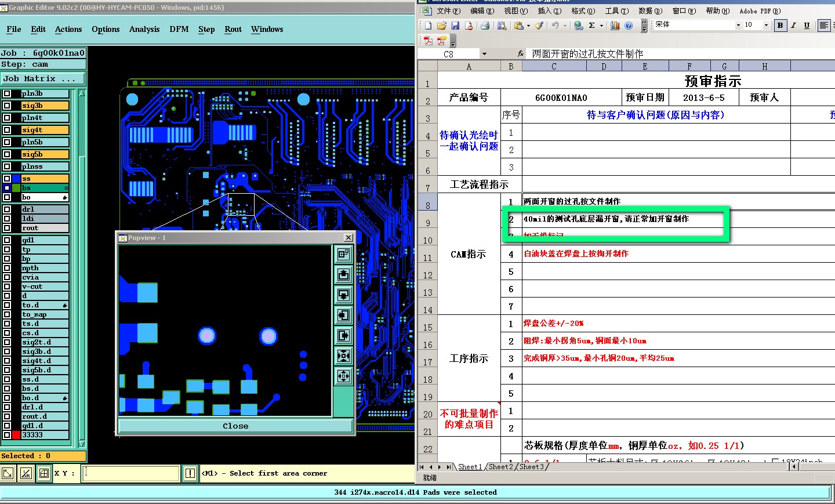Open the Paste options dropdown arrow
Screen dimensions: 835x504
(x=528, y=25)
